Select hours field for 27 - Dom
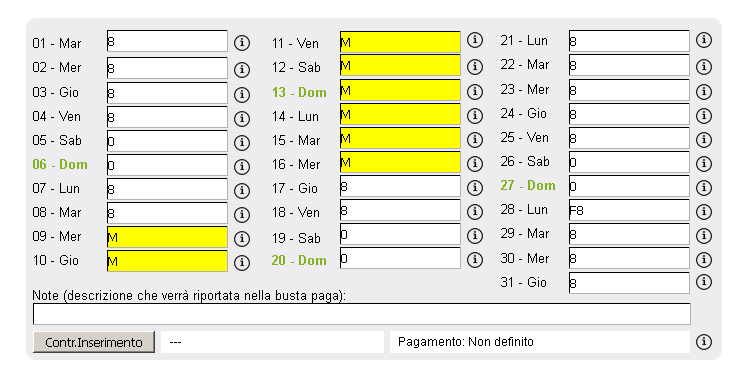This screenshot has width=730, height=376. click(x=629, y=186)
